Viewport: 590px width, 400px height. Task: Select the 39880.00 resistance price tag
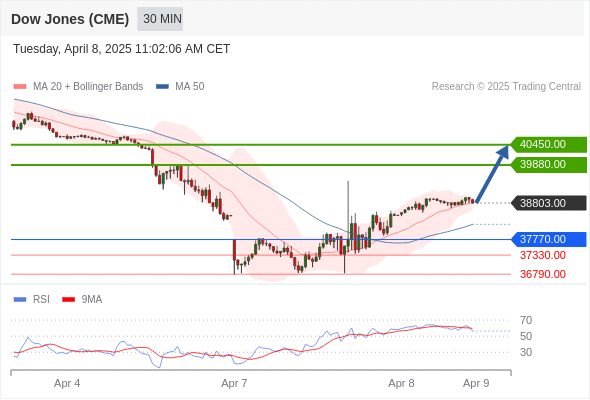point(548,165)
